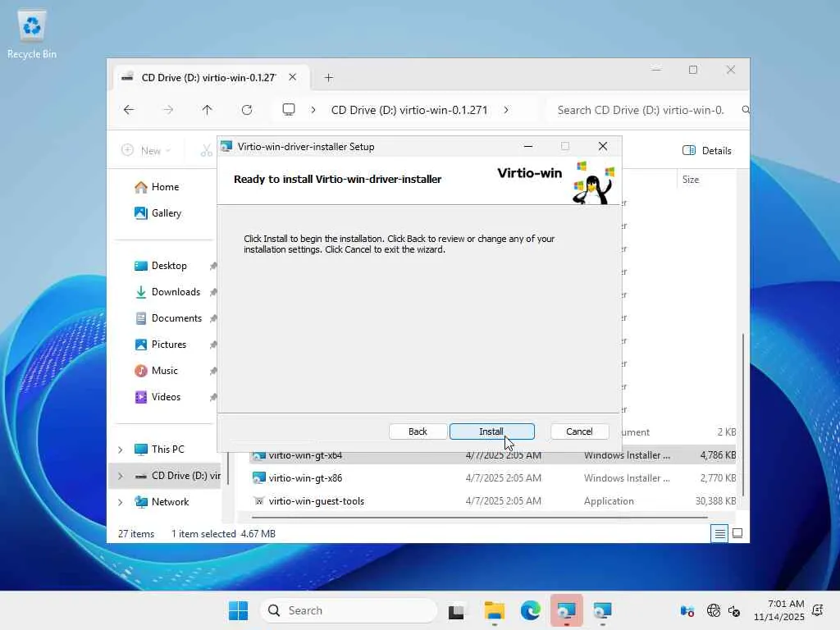The width and height of the screenshot is (840, 630).
Task: Click the taskbar Search box
Action: coord(349,610)
